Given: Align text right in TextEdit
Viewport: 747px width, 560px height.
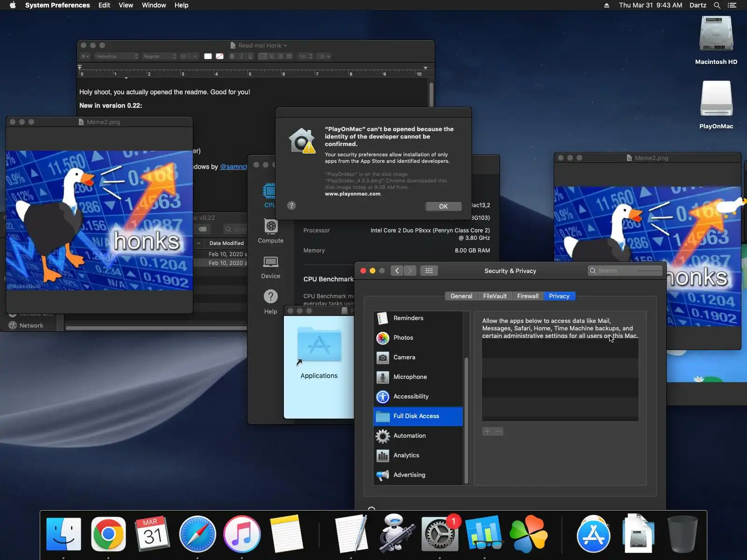Looking at the screenshot, I should (280, 56).
